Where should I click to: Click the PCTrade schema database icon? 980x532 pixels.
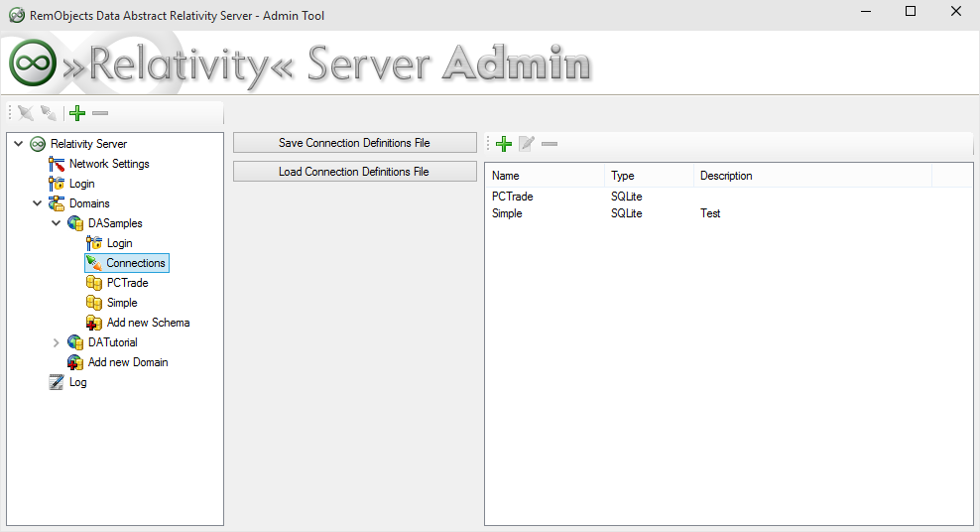[x=94, y=283]
